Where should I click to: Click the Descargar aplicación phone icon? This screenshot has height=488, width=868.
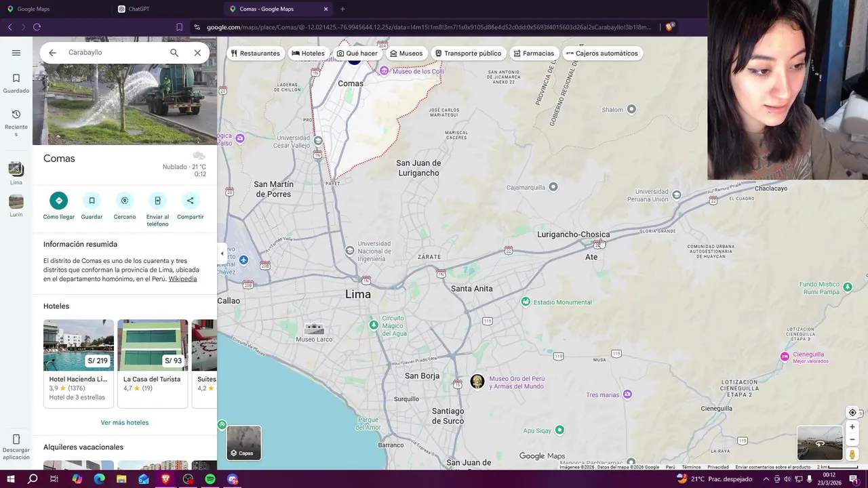pos(16,439)
